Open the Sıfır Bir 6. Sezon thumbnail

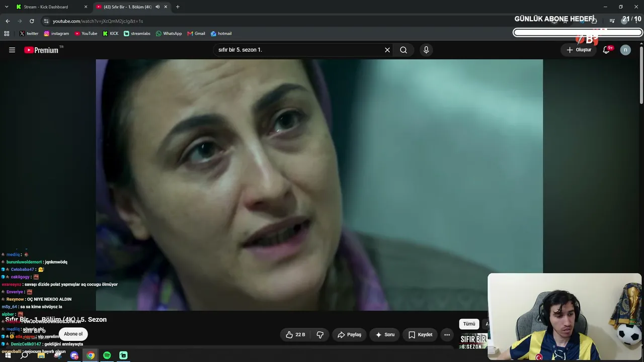click(473, 341)
